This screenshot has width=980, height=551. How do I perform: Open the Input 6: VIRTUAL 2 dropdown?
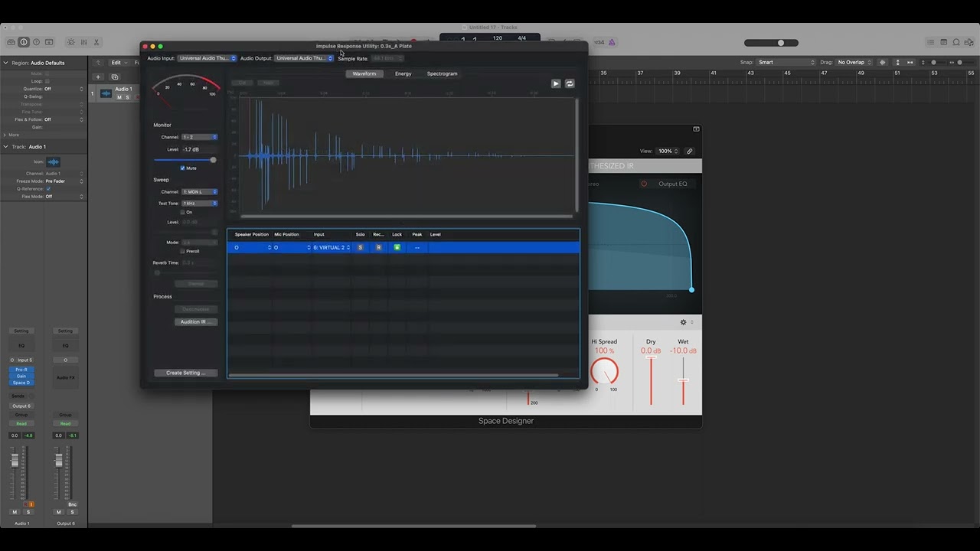point(332,247)
